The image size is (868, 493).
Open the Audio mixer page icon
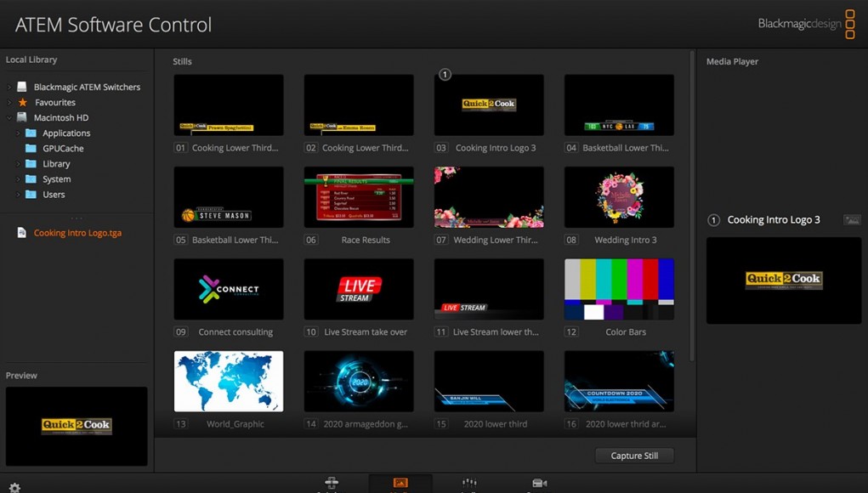tap(468, 484)
